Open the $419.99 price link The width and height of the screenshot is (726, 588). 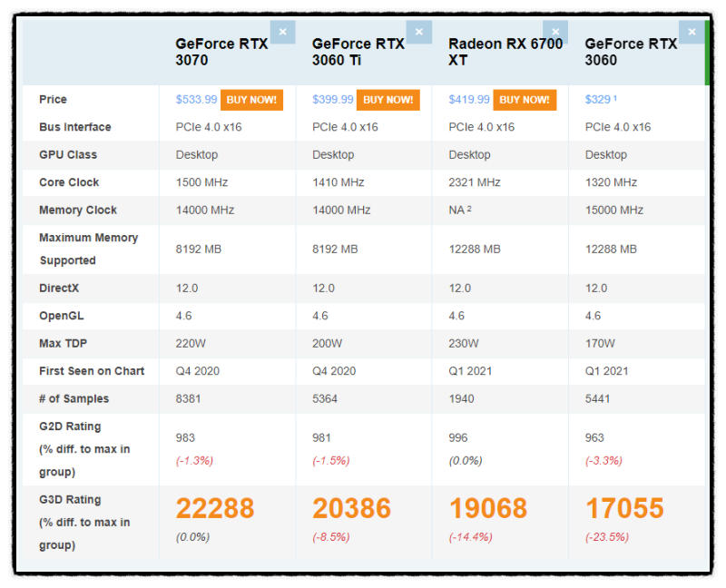[x=469, y=100]
